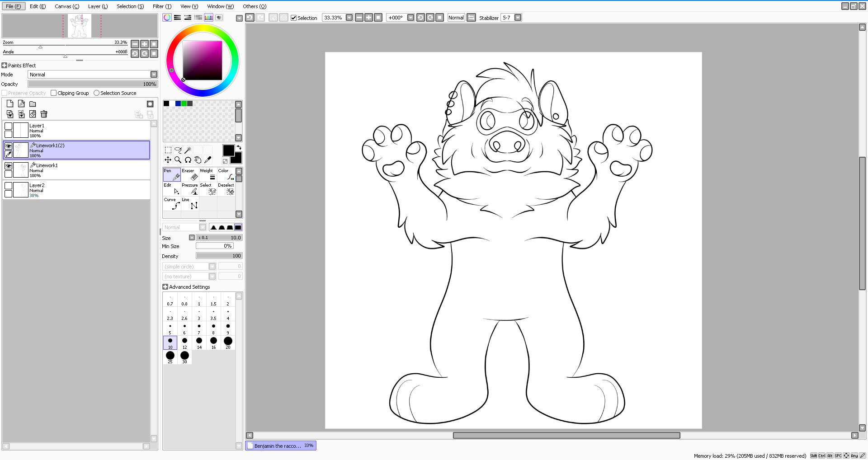Enable the Clipping Group checkbox
868x460 pixels.
click(x=54, y=93)
